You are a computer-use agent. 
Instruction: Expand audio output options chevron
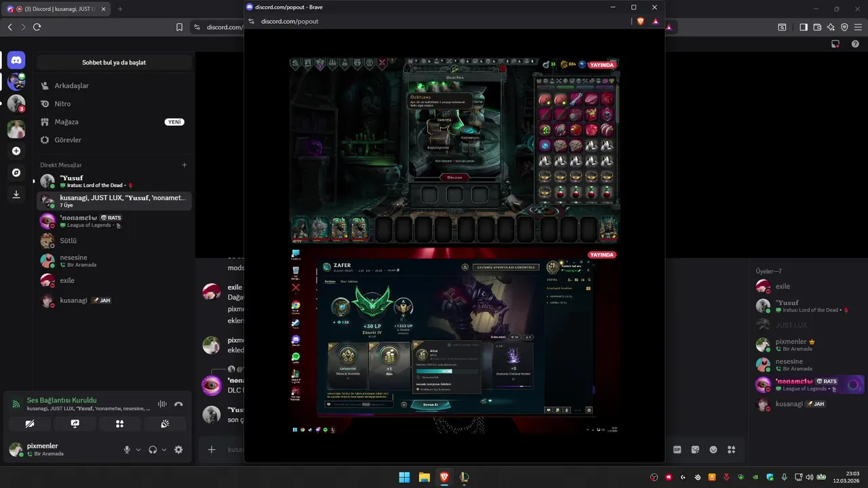click(164, 449)
